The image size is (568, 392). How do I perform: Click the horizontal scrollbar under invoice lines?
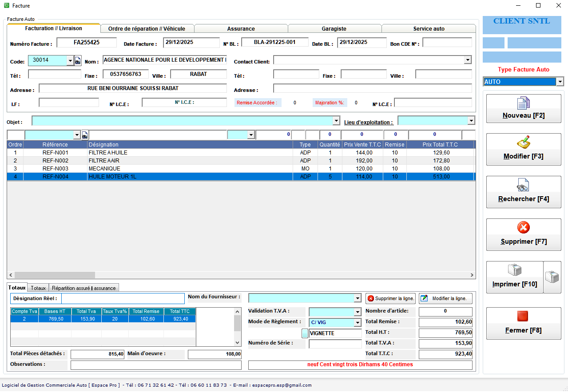241,275
